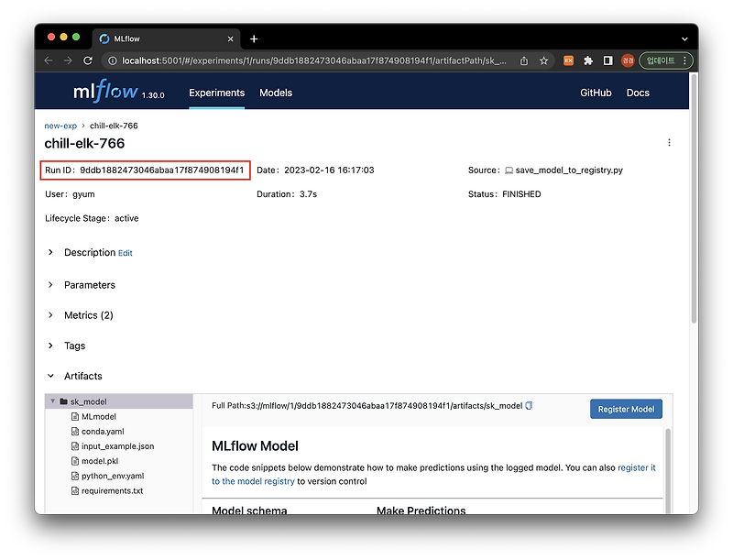Click the mlflow logo

pos(104,92)
